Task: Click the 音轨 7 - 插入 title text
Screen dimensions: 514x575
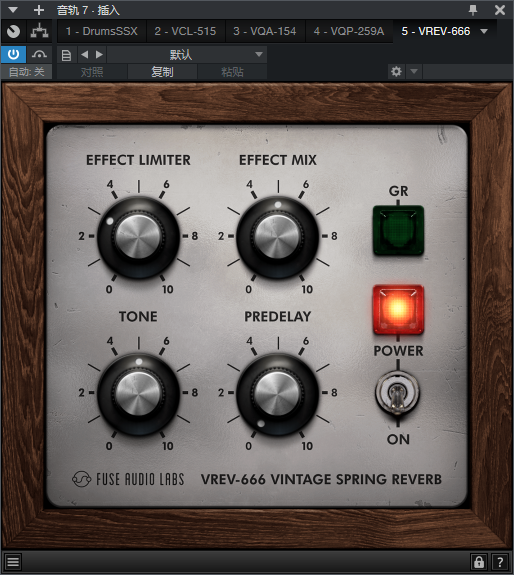Action: pos(88,10)
